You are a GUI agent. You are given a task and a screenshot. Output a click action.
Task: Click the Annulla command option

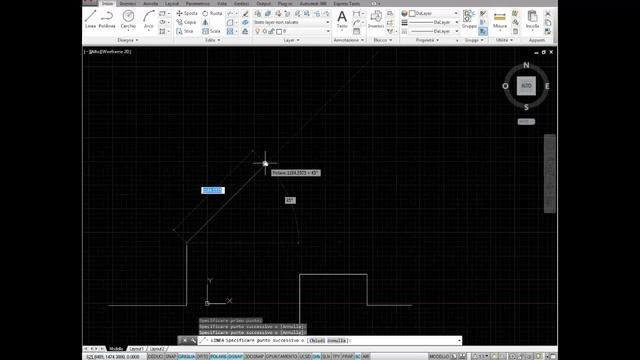tap(337, 340)
